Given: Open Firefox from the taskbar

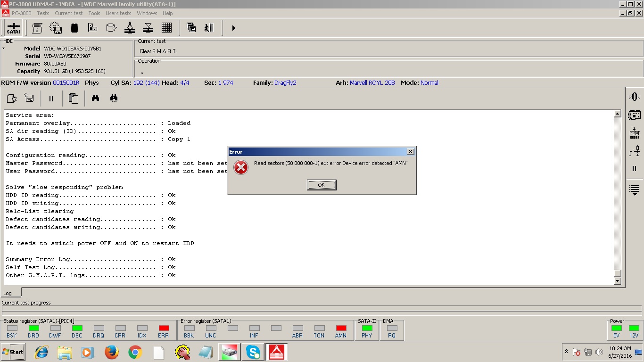Looking at the screenshot, I should [112, 352].
